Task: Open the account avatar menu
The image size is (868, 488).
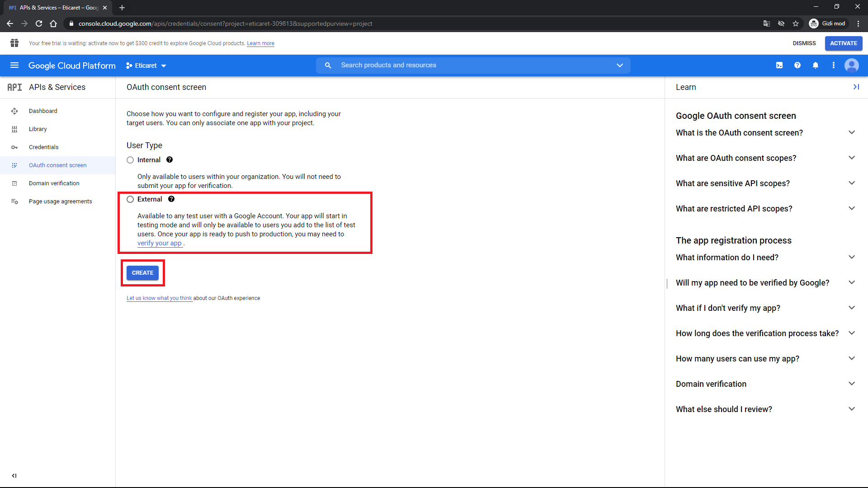Action: (852, 66)
